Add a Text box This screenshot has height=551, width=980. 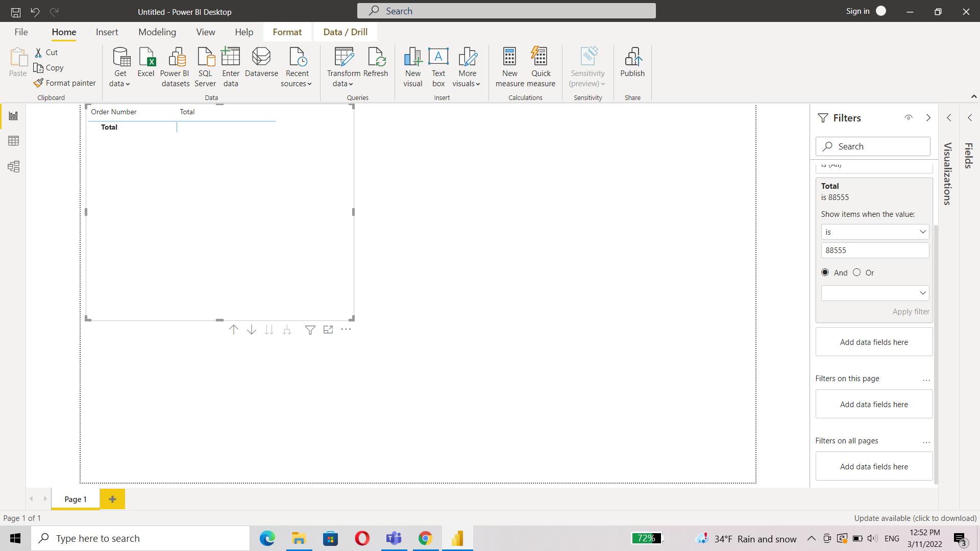click(438, 67)
